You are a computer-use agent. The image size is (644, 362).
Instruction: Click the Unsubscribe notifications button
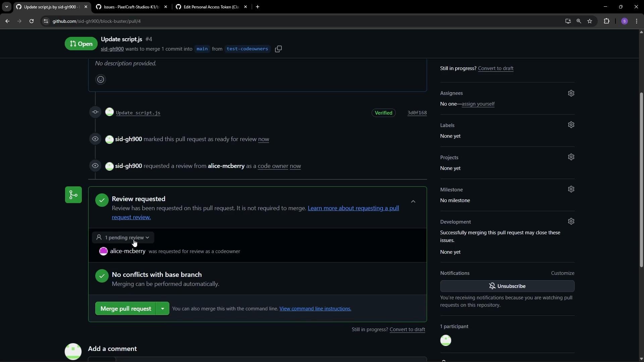(x=507, y=286)
